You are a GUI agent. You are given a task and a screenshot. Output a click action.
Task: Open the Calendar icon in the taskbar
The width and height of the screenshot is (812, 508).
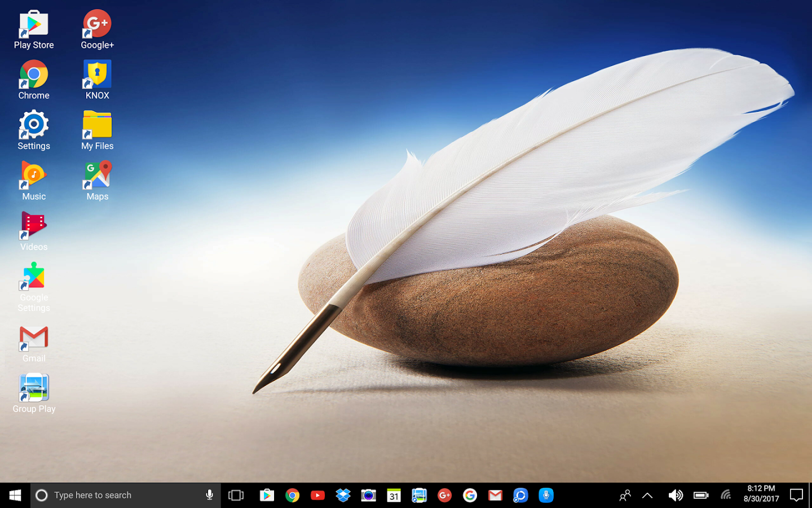[394, 495]
